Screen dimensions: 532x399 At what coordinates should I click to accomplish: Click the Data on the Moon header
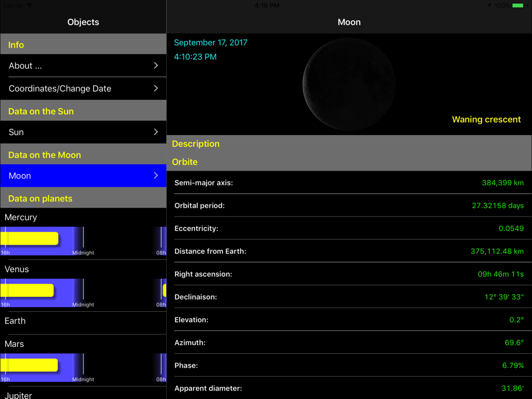point(83,154)
